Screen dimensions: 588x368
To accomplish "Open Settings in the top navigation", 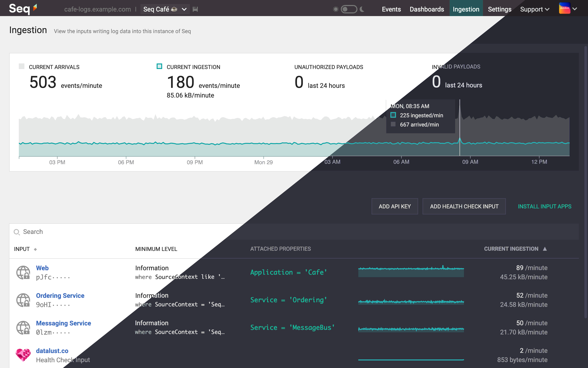I will 500,9.
